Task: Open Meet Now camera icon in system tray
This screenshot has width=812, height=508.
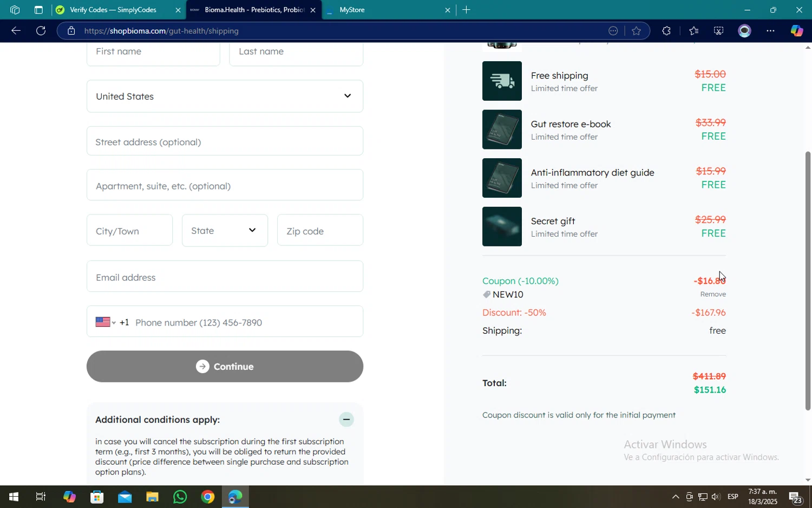Action: tap(689, 497)
